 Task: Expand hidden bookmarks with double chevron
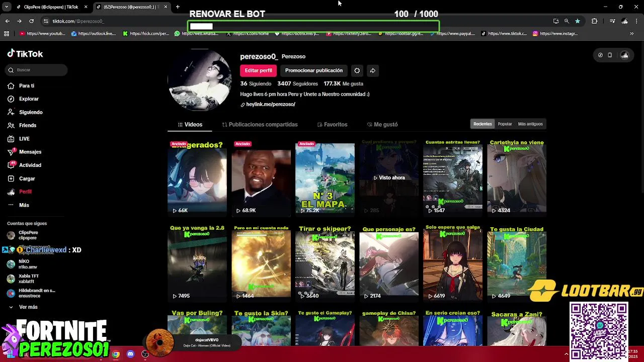pos(632,34)
